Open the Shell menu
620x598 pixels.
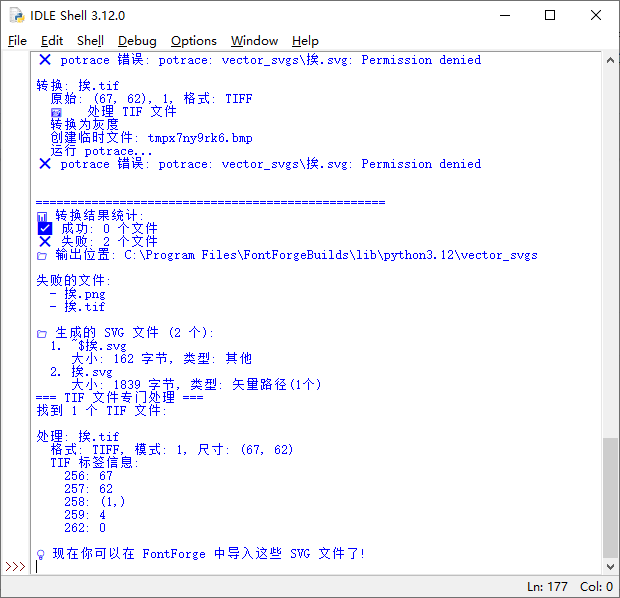coord(90,41)
